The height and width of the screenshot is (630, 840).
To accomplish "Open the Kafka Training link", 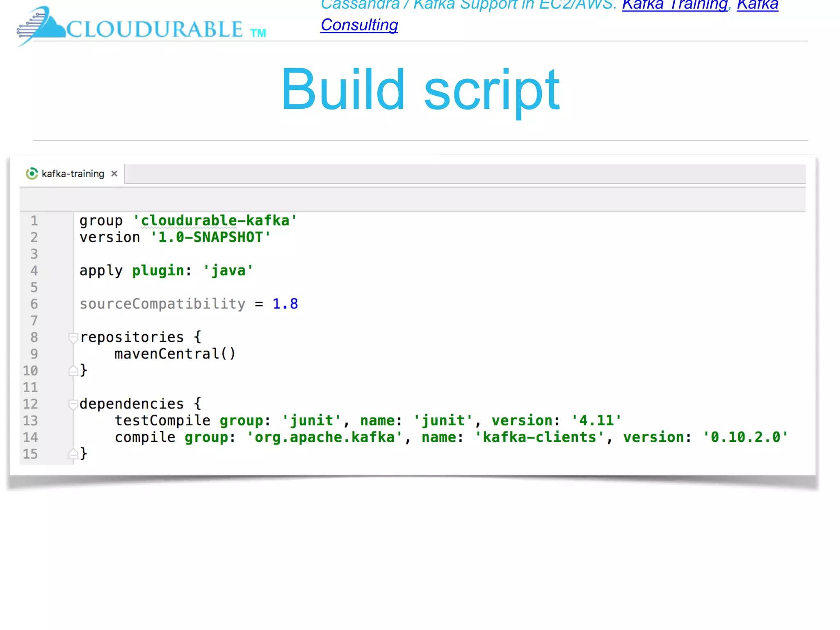I will click(674, 5).
